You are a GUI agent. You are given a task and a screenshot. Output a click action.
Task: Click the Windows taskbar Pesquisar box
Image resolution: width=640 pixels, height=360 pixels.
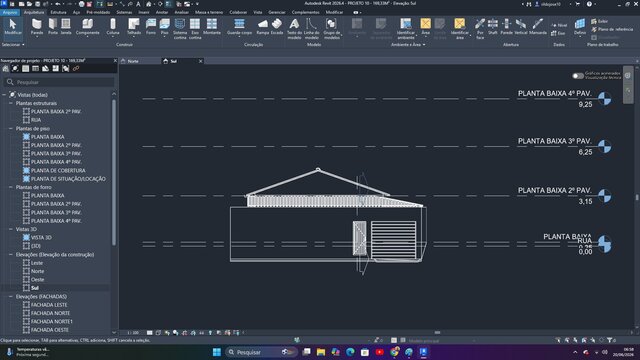(x=261, y=352)
